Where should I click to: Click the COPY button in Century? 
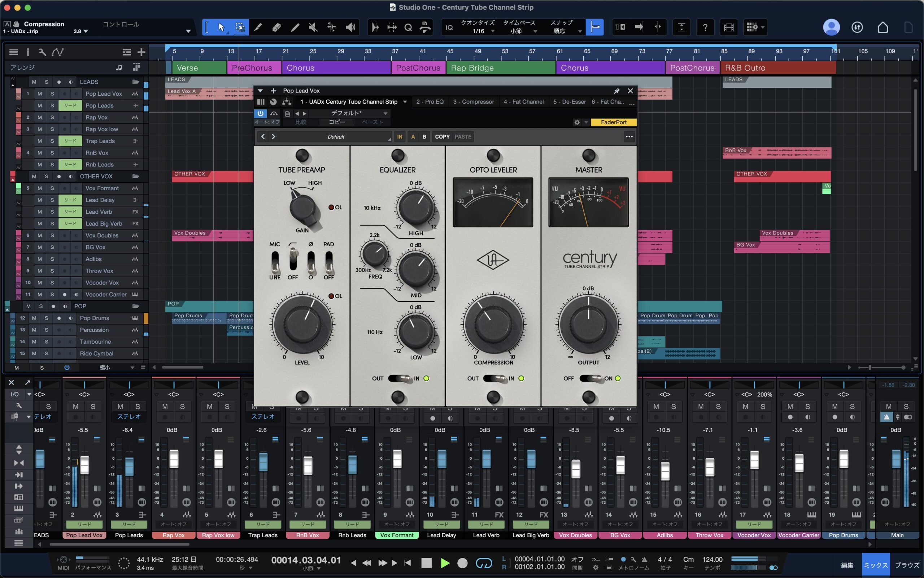442,136
